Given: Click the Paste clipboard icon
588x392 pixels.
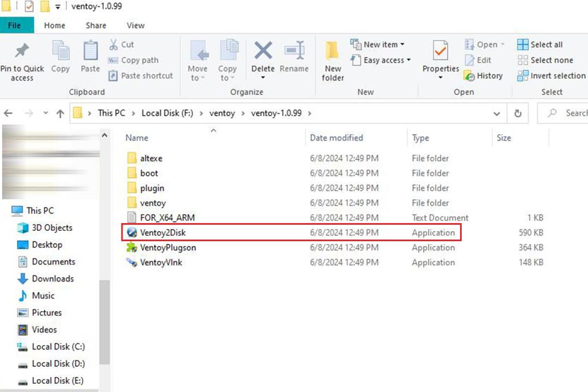Looking at the screenshot, I should click(x=90, y=51).
